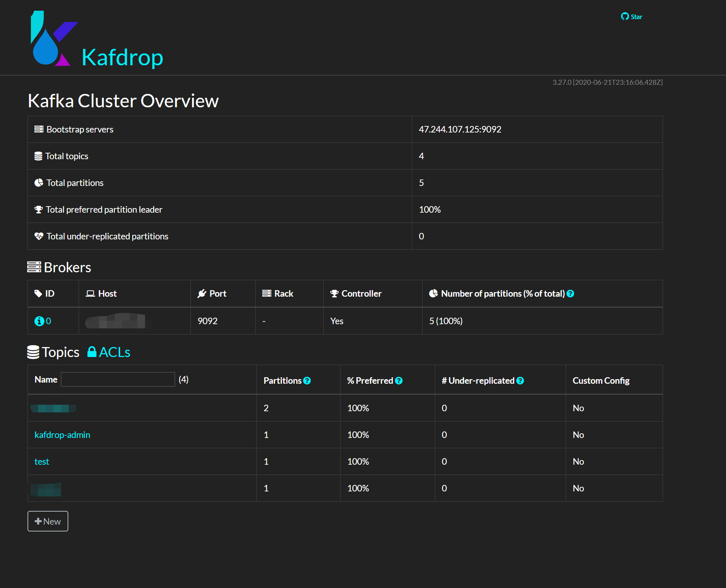Image resolution: width=726 pixels, height=588 pixels.
Task: Open the last blurred topic link
Action: click(46, 489)
